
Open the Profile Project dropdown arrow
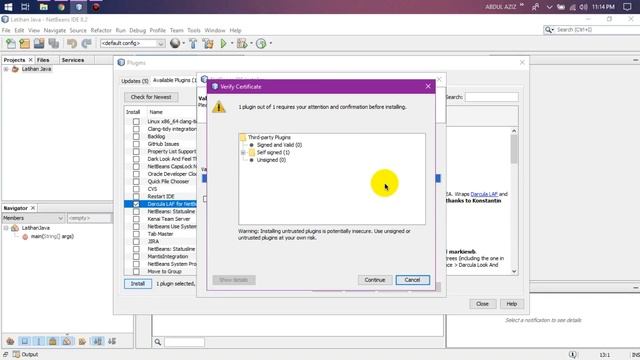(270, 43)
